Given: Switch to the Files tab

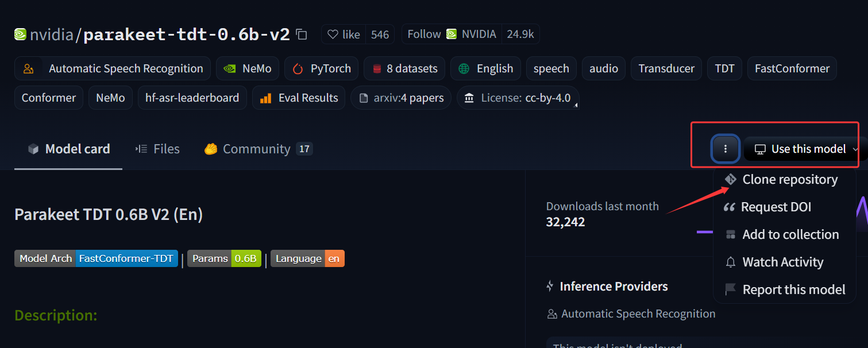Looking at the screenshot, I should 157,149.
